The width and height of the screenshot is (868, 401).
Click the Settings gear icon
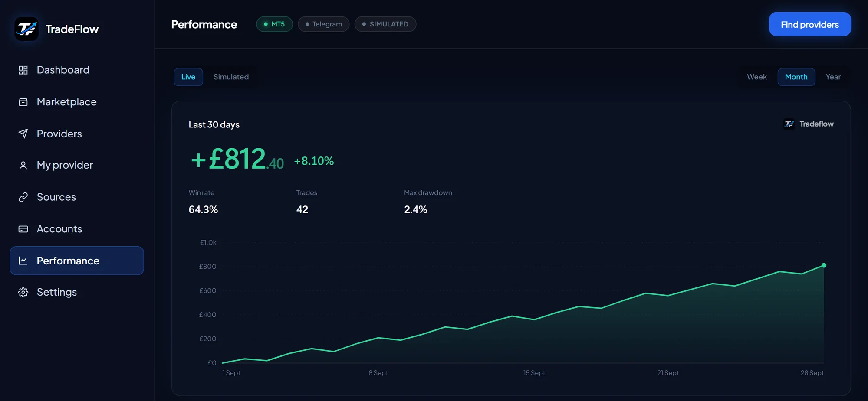(x=23, y=292)
